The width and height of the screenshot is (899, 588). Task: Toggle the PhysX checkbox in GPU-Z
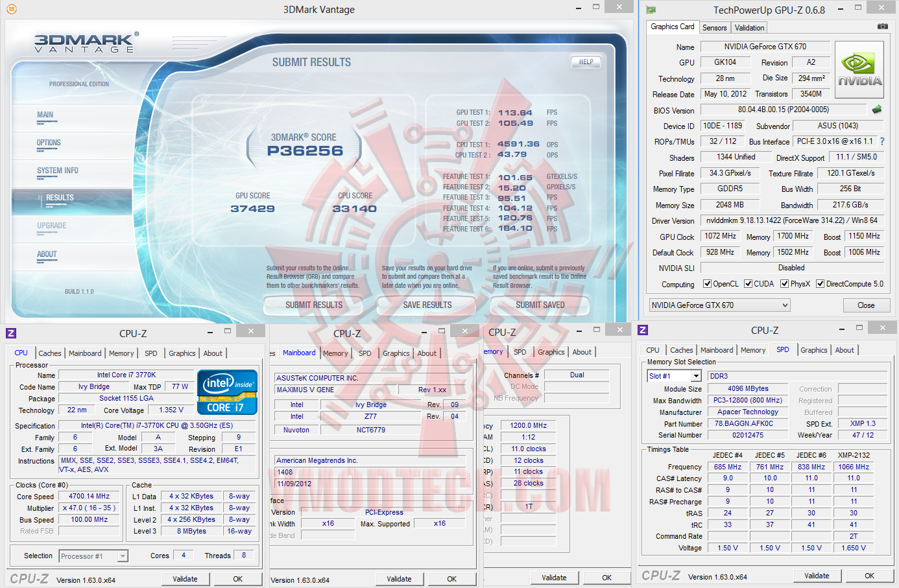click(x=785, y=284)
